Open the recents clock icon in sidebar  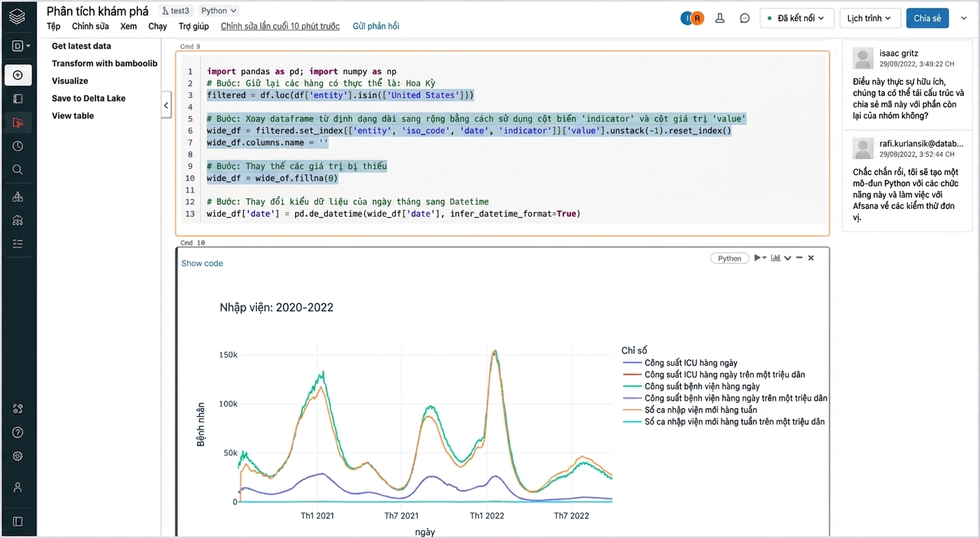tap(18, 146)
